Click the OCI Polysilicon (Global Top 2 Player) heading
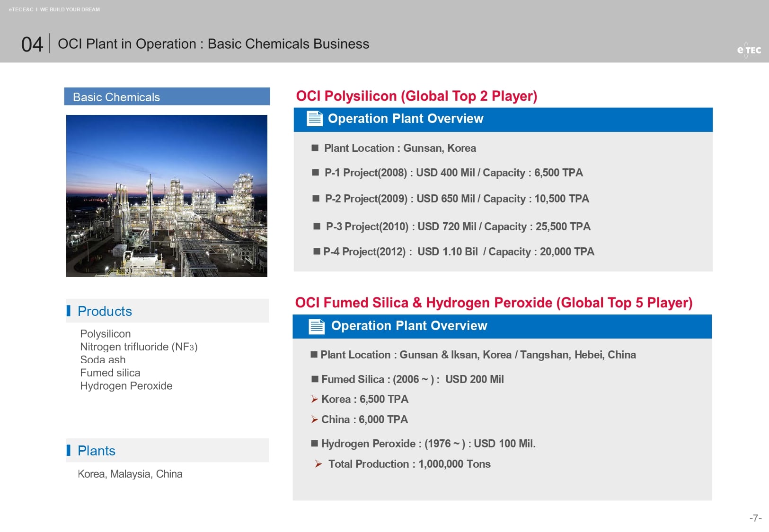769x532 pixels. click(416, 96)
